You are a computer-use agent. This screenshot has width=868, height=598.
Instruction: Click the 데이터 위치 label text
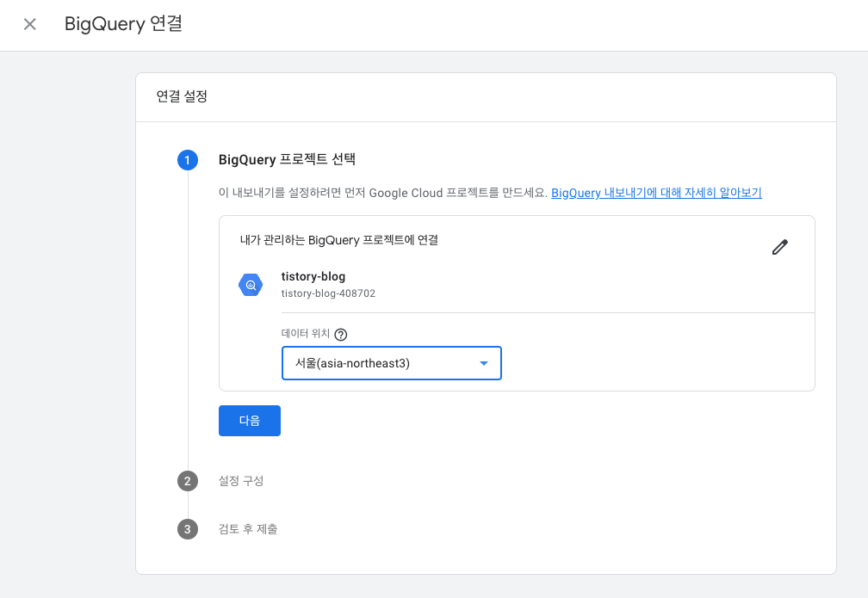tap(305, 333)
